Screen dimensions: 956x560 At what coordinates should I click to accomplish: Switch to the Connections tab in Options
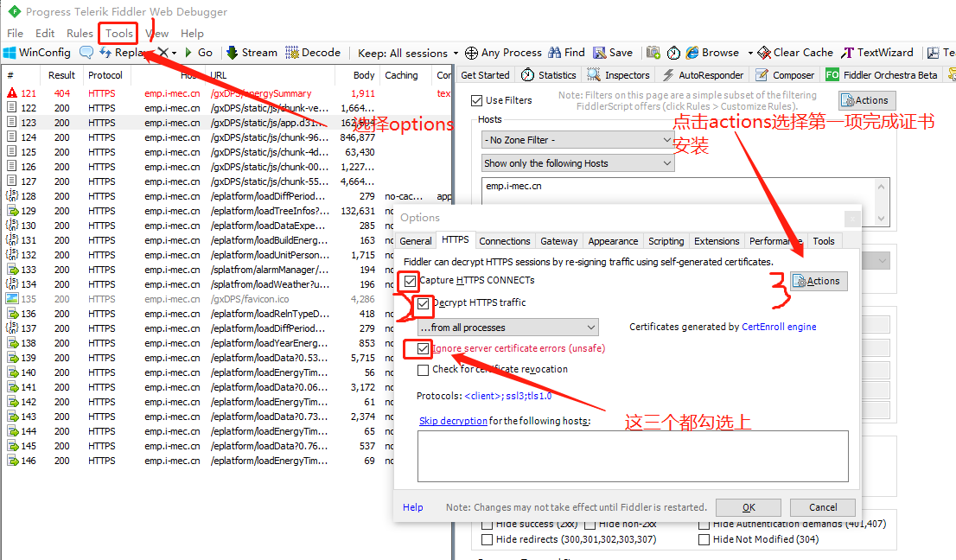pos(504,240)
